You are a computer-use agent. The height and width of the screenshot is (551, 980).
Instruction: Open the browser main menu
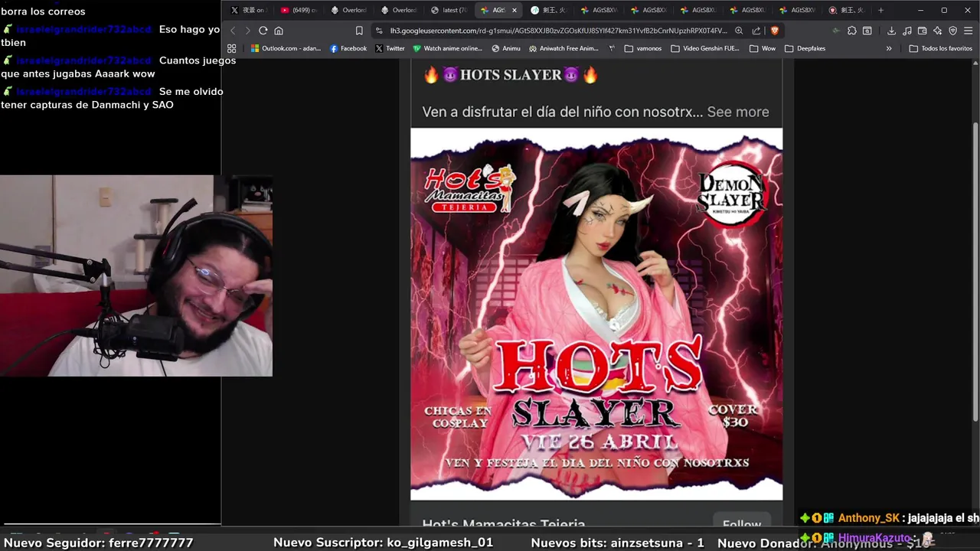[x=969, y=31]
